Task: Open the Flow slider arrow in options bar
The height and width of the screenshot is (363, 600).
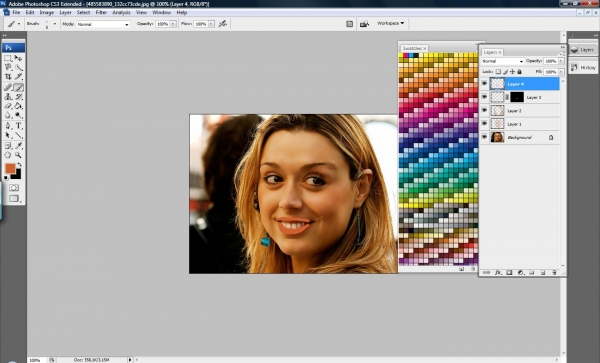Action: tap(211, 24)
